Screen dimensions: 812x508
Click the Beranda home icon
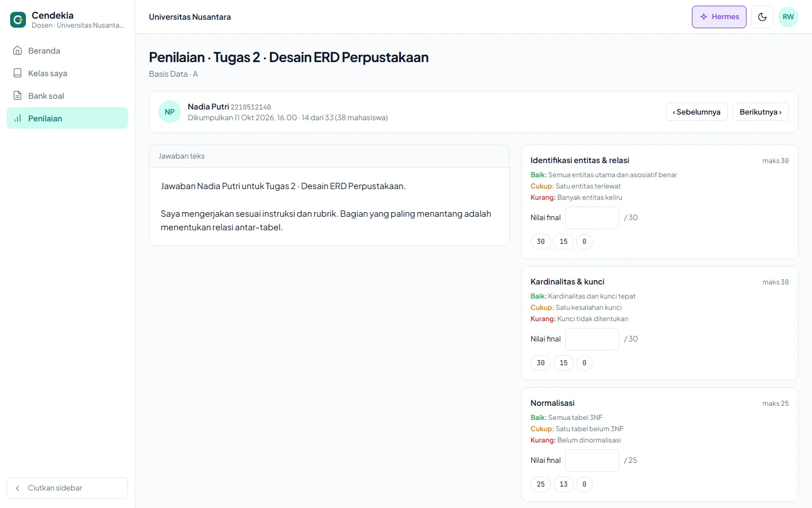(x=17, y=51)
